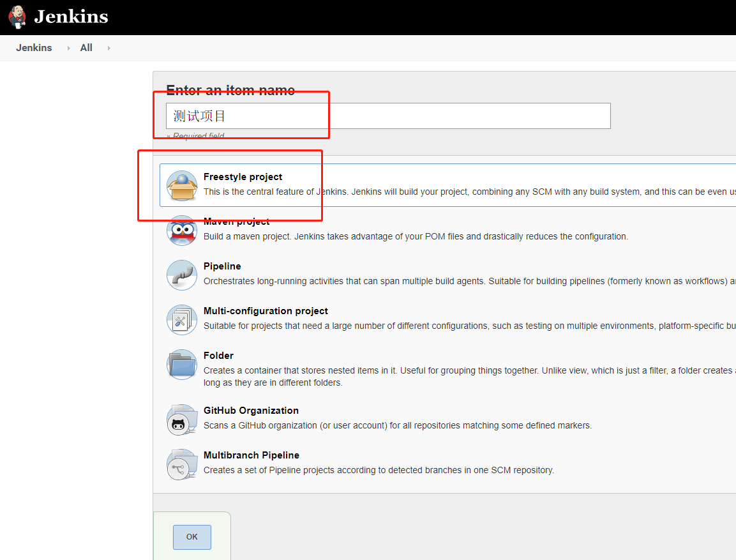Click the Maven project description text
The width and height of the screenshot is (736, 560).
coord(416,237)
